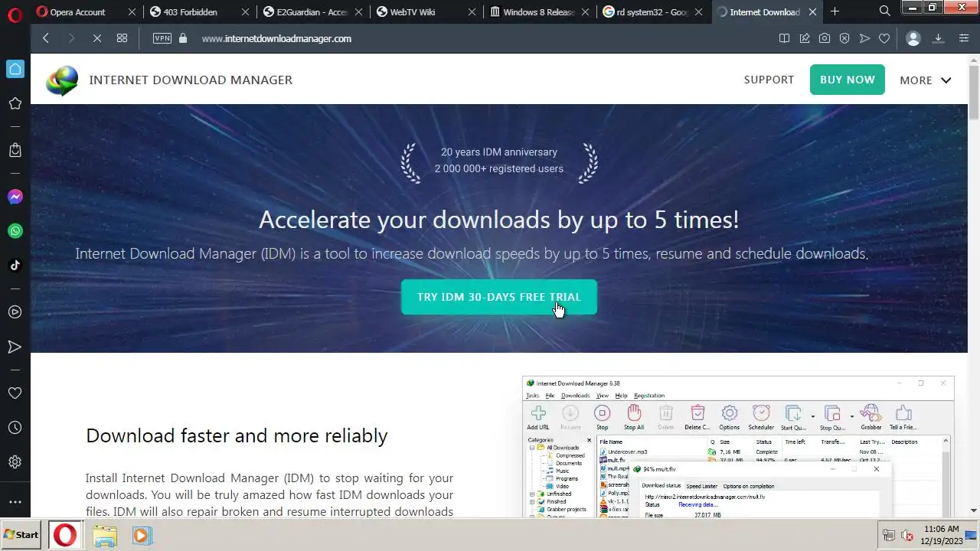Click TRY IDM 30-DAYS FREE TRIAL button
This screenshot has height=551, width=980.
(499, 297)
